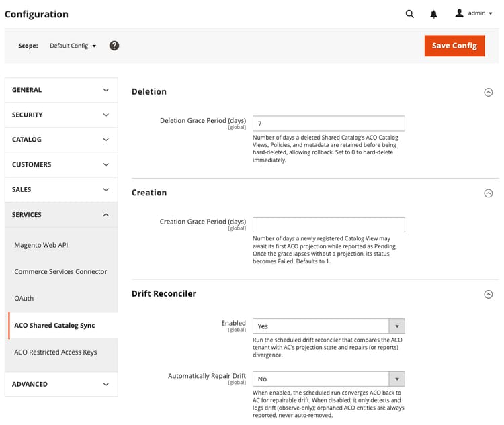Open the Automatically Repair Drift dropdown
The image size is (504, 425).
click(x=329, y=379)
